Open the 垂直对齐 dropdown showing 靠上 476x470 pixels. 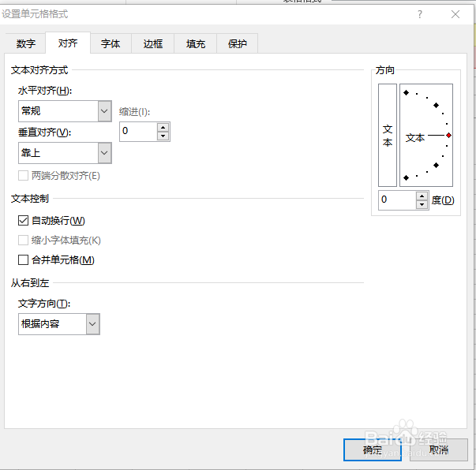(65, 153)
